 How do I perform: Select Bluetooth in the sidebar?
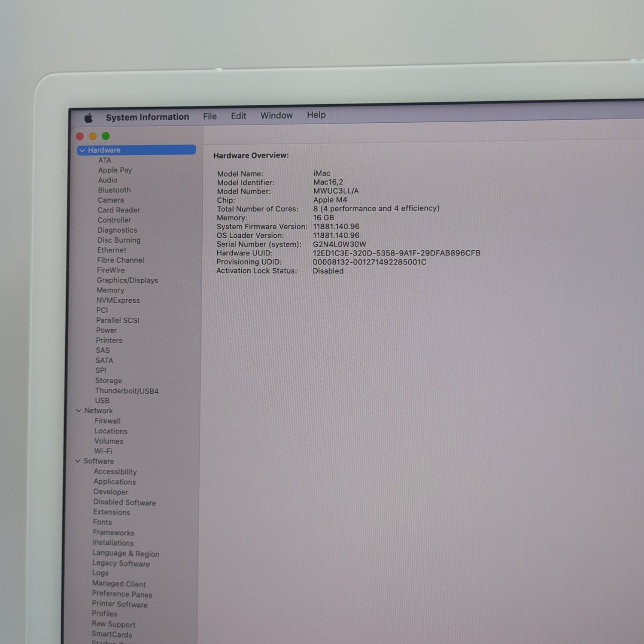pos(114,190)
